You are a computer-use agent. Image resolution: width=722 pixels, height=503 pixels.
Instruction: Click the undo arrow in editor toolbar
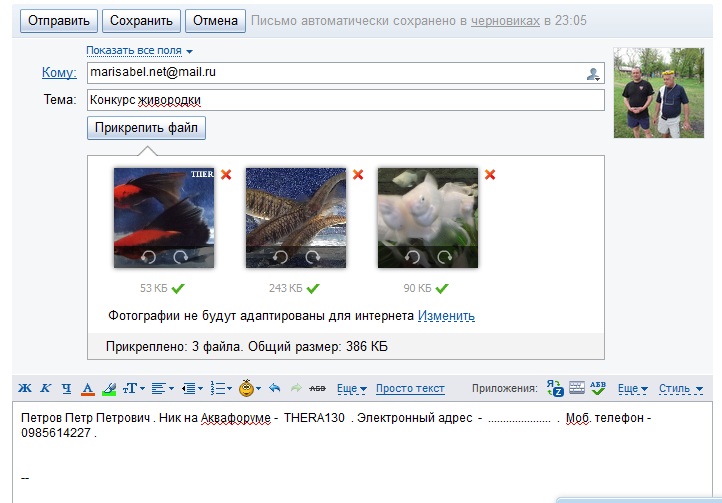[x=274, y=388]
